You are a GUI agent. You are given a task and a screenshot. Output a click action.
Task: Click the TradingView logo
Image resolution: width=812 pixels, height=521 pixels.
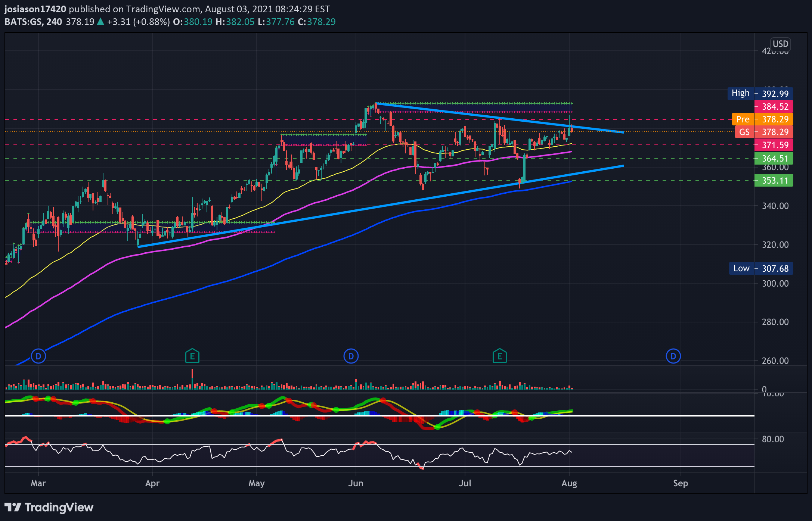pos(49,507)
